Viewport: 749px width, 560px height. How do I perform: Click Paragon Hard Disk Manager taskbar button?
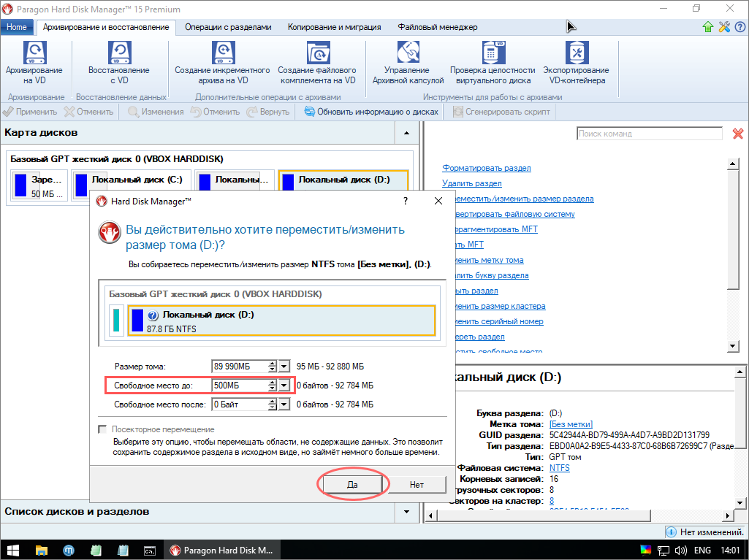pos(222,550)
